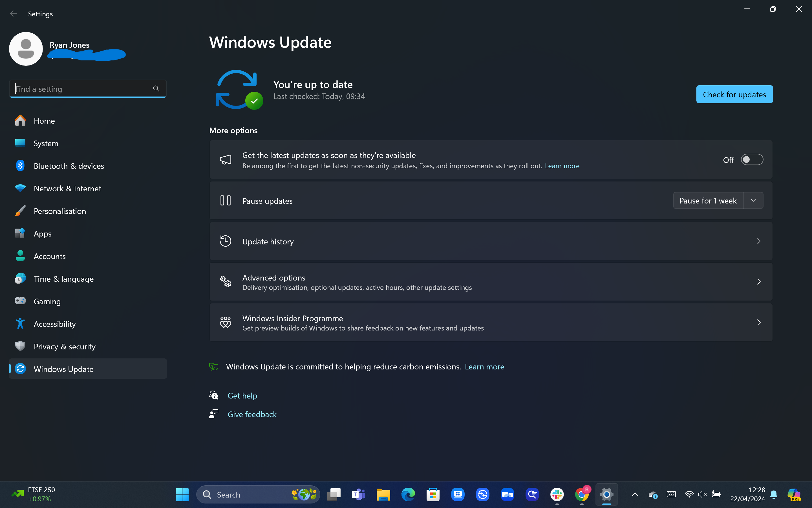Open FTSE 250 widgets panel

point(33,494)
